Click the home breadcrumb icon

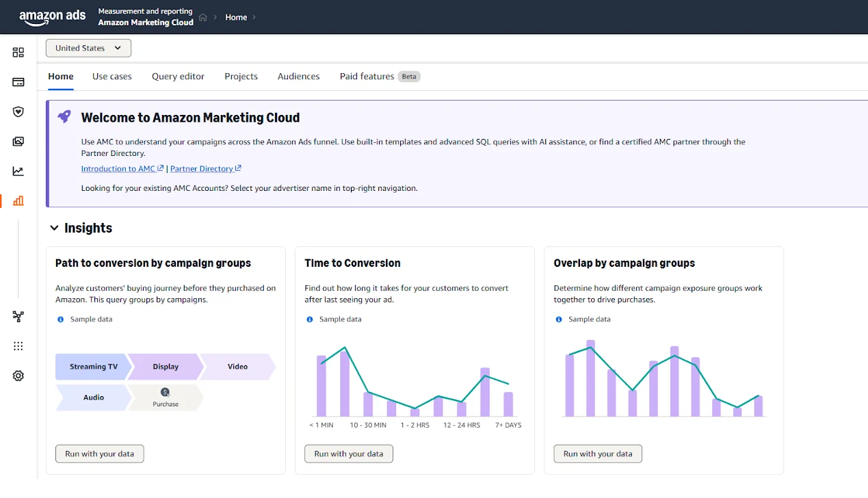click(x=202, y=16)
